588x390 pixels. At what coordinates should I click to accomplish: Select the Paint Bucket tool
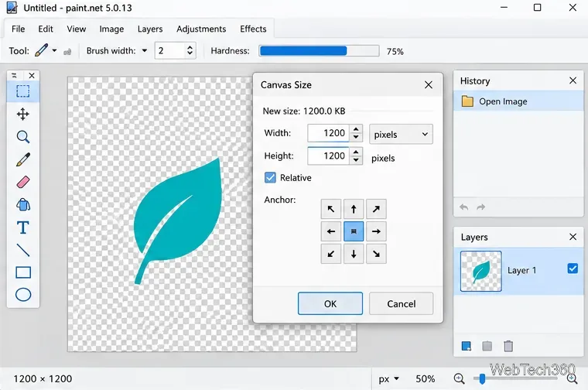(x=23, y=205)
